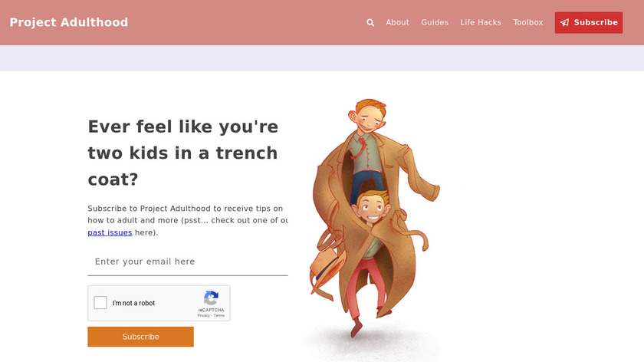Click the lavender banner strip below header
This screenshot has width=644, height=362.
(x=322, y=58)
